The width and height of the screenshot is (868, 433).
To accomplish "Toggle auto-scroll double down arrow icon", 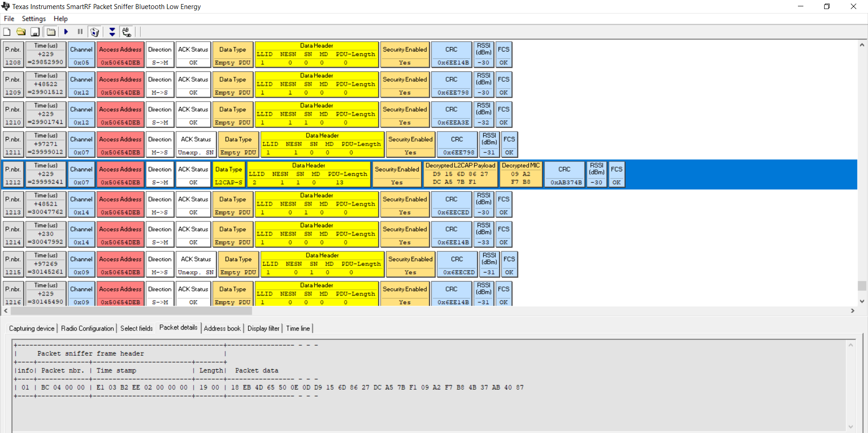I will coord(112,32).
